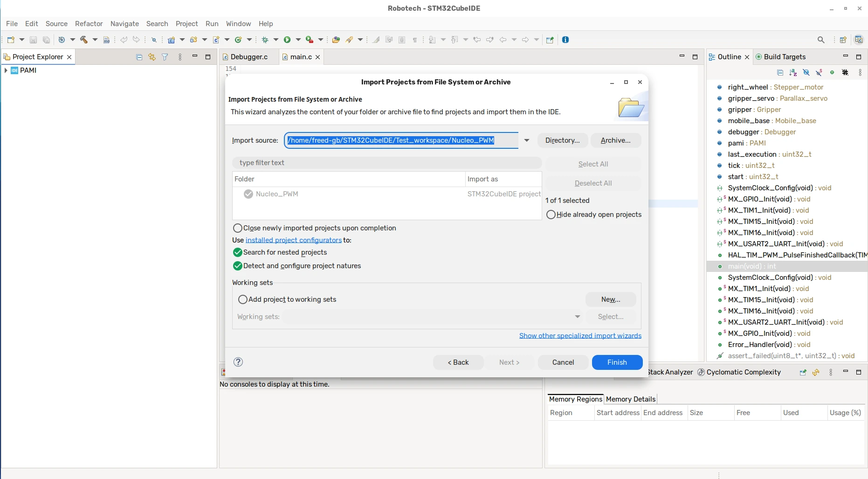The height and width of the screenshot is (479, 868).
Task: Open the File menu
Action: point(12,24)
